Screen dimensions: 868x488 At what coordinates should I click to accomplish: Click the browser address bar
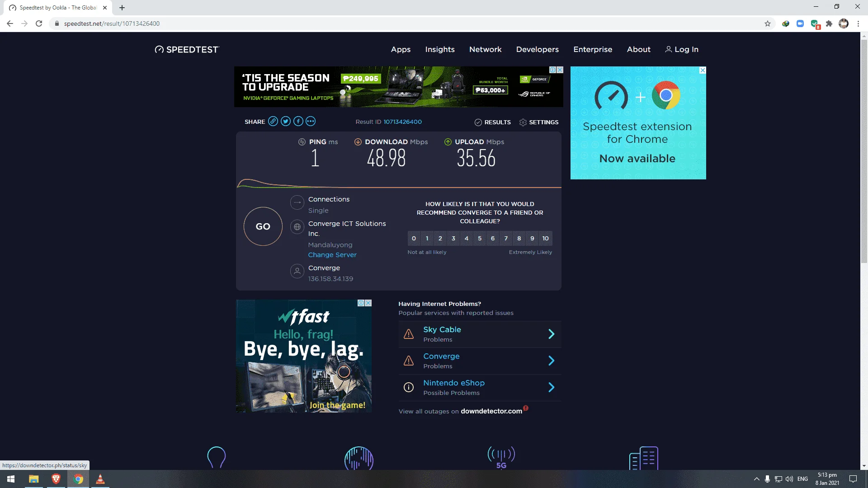tap(407, 23)
